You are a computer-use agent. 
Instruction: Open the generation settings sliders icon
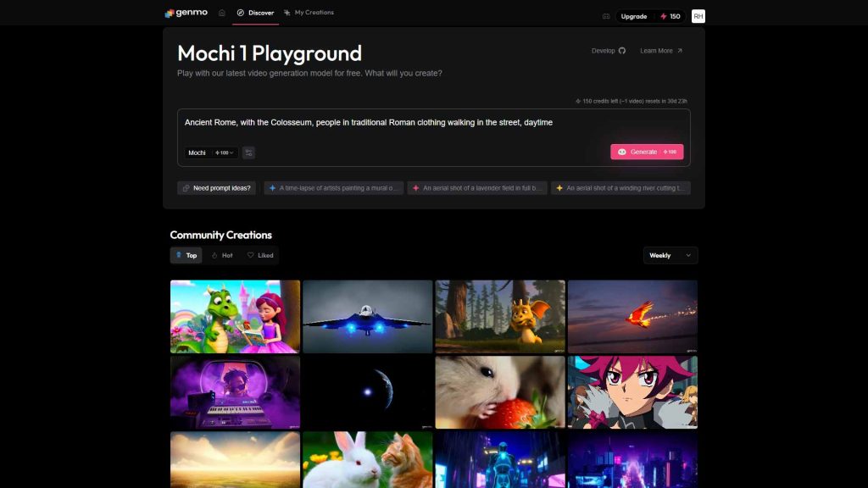(248, 152)
